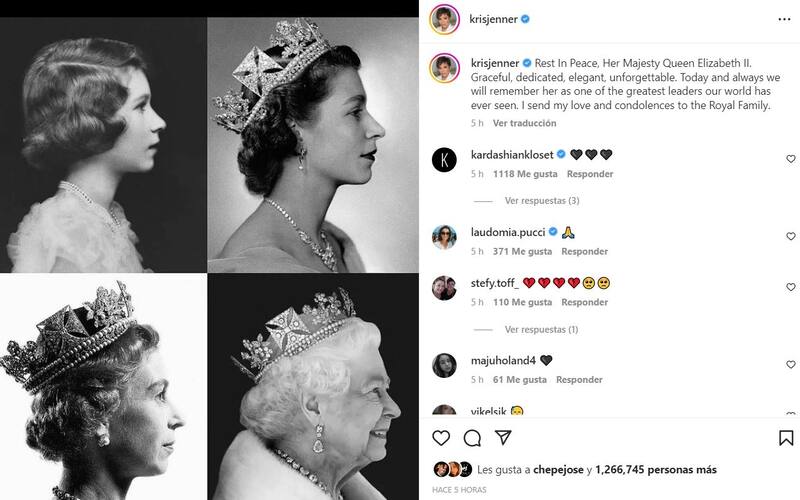Toggle like on laudomia.pucci's comment
The width and height of the screenshot is (800, 500).
pos(790,238)
